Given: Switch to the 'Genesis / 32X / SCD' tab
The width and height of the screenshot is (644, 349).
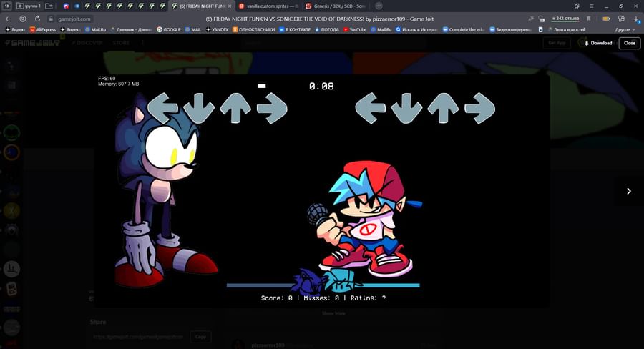Looking at the screenshot, I should (336, 6).
